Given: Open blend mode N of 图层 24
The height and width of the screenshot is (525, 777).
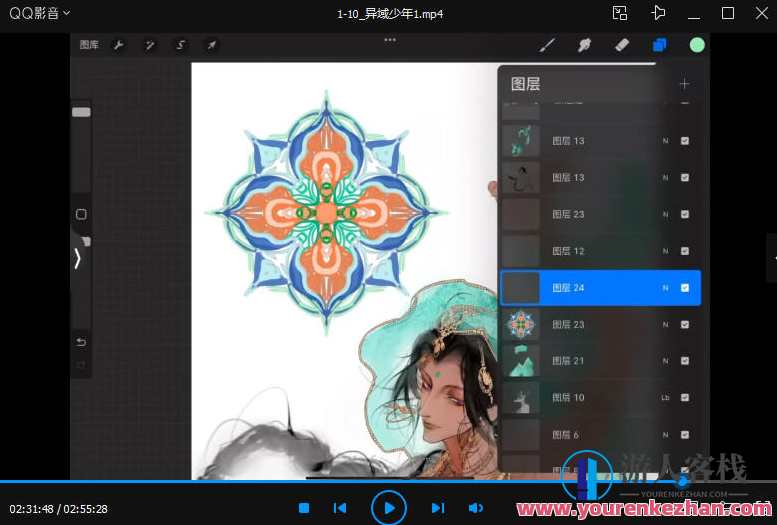Looking at the screenshot, I should [666, 288].
